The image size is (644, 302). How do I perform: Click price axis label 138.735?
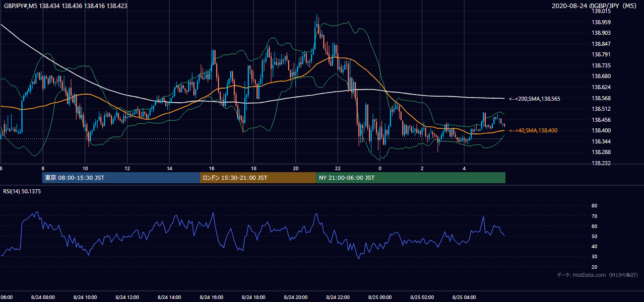tap(600, 65)
